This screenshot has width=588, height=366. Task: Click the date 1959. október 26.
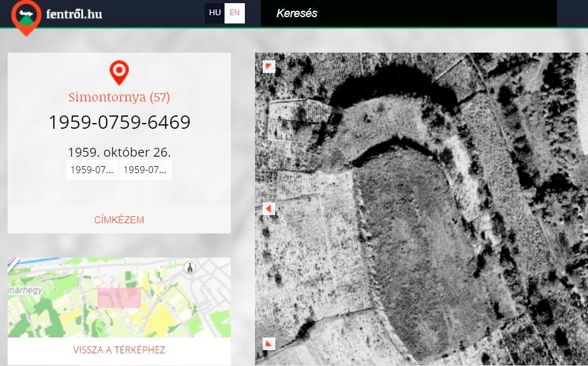tap(119, 152)
